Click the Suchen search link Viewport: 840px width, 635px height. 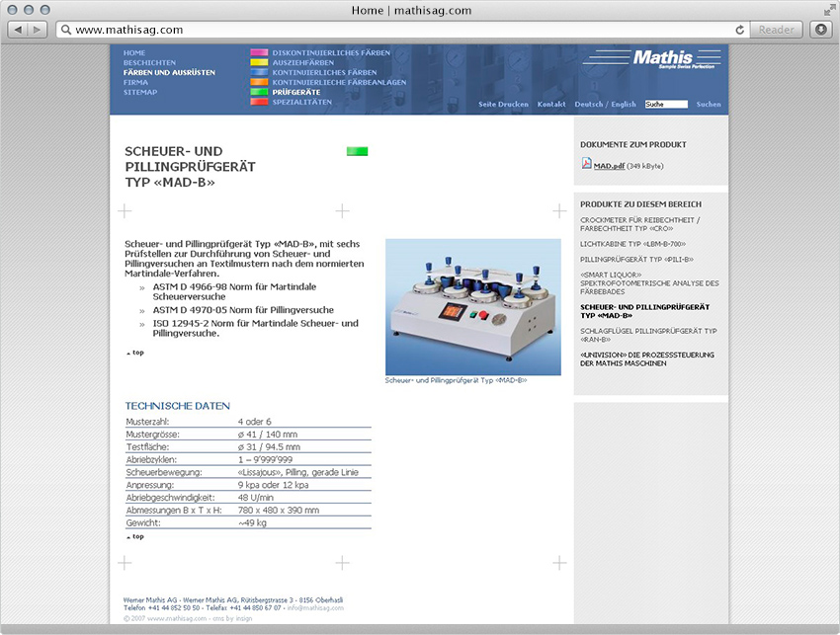click(x=709, y=105)
